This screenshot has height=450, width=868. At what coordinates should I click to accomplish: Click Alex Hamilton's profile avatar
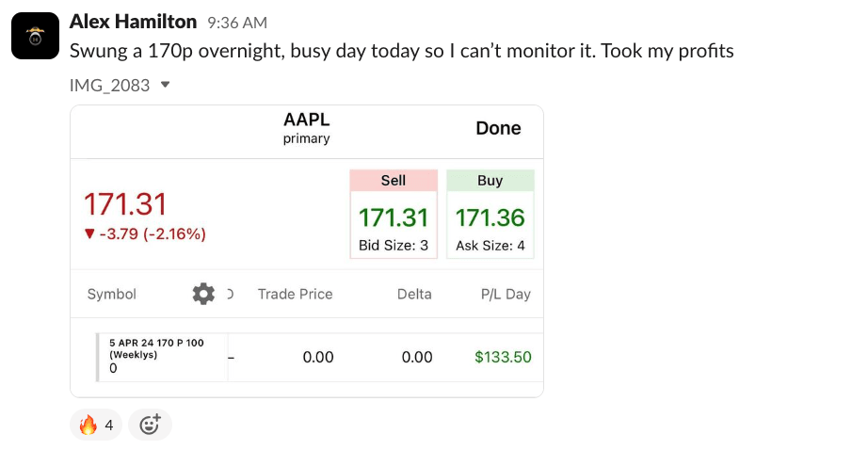click(36, 36)
